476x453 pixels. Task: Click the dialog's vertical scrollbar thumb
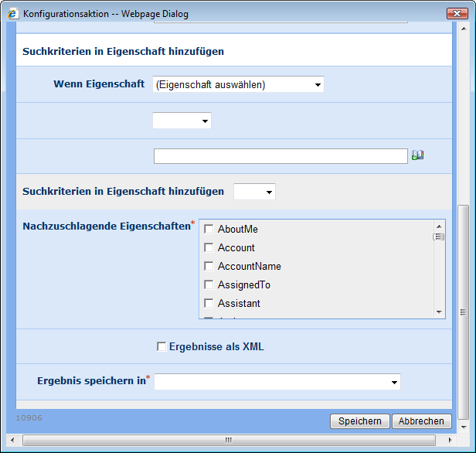463,312
